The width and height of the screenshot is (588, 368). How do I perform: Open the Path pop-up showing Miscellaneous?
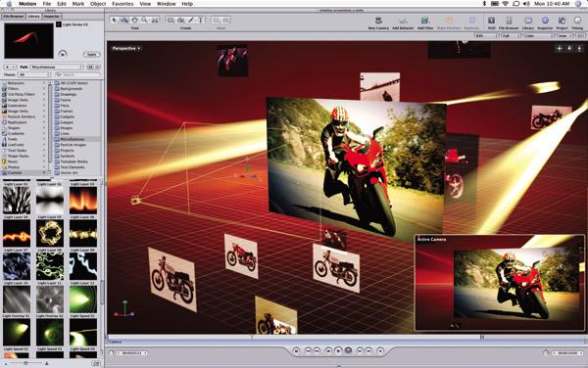pos(57,67)
